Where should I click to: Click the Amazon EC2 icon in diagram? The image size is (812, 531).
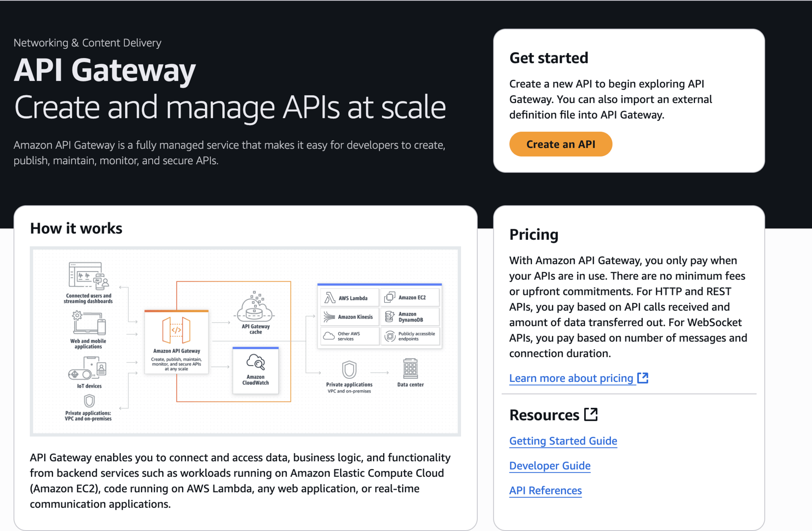[389, 297]
